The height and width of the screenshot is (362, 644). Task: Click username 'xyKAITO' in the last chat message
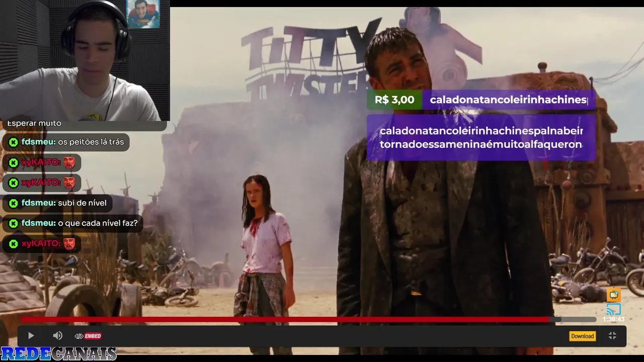(x=41, y=243)
